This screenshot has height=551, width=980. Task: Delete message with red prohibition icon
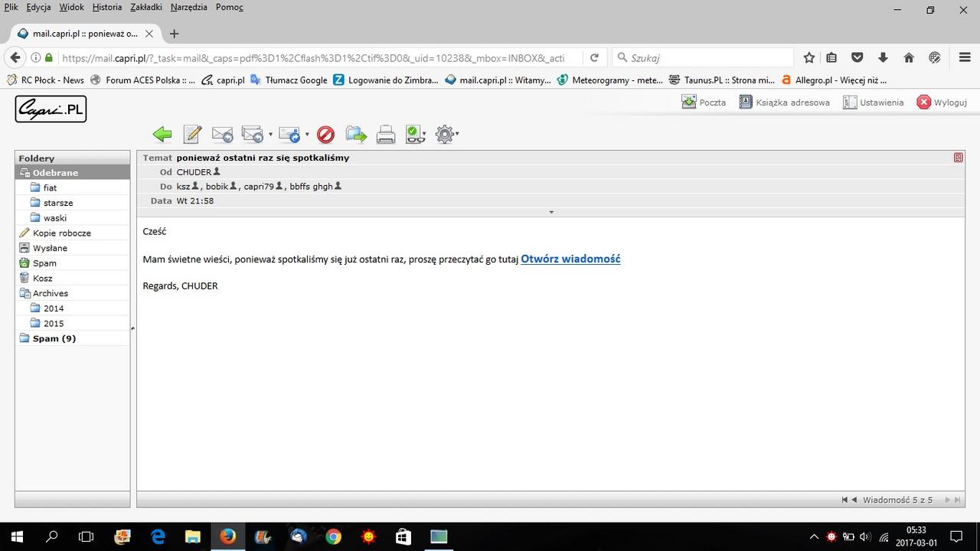click(325, 135)
